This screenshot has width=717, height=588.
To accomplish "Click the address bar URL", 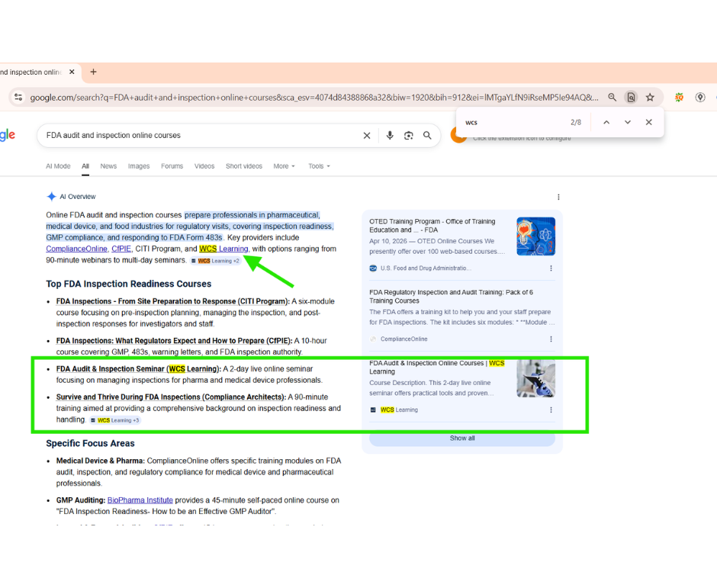I will (313, 98).
